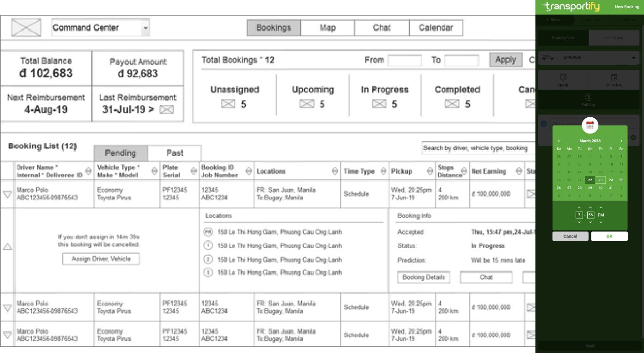Expand the first Marco Polo booking row
Viewport: 644px width, 353px height.
[7, 195]
